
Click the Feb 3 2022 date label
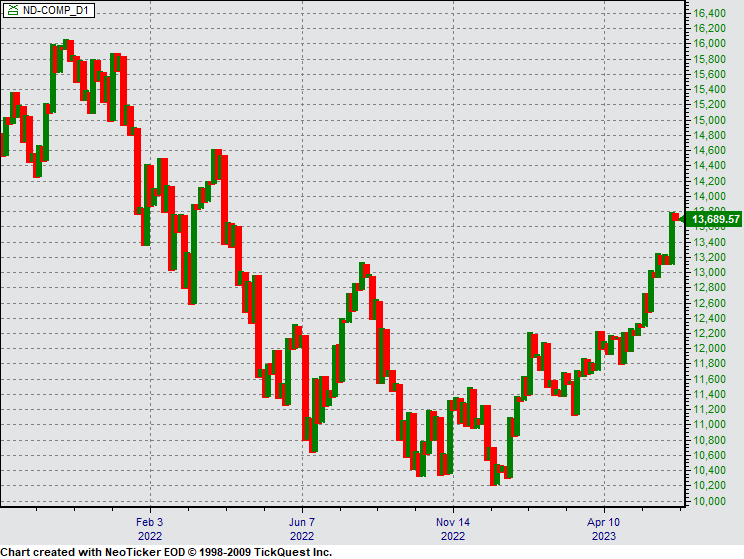(149, 528)
